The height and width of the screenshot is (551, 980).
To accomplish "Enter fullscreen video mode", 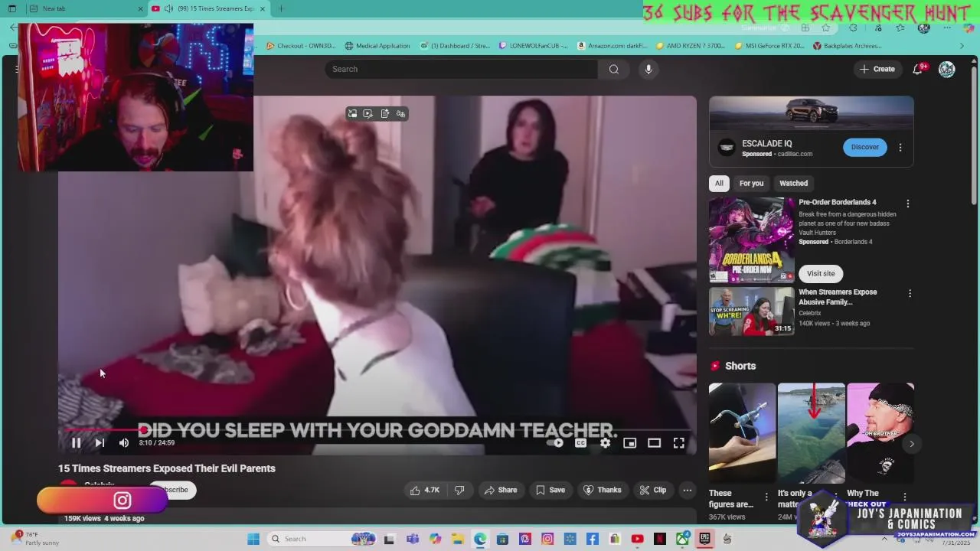I will (x=678, y=442).
